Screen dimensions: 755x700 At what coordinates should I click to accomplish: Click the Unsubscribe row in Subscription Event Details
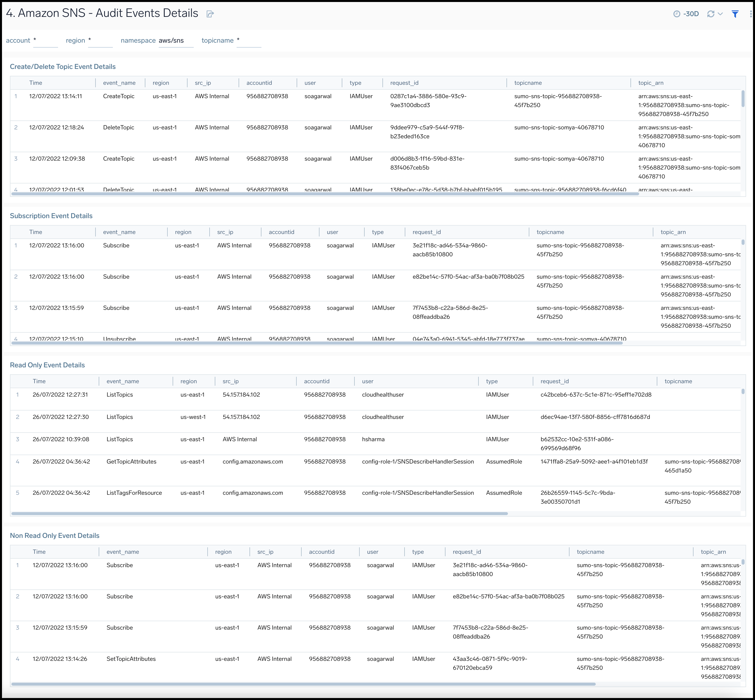point(119,339)
